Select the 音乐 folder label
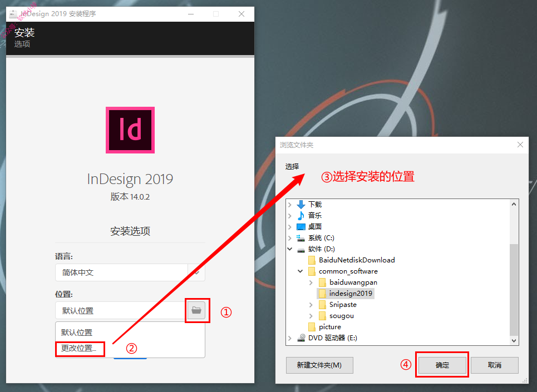537x392 pixels. click(315, 216)
